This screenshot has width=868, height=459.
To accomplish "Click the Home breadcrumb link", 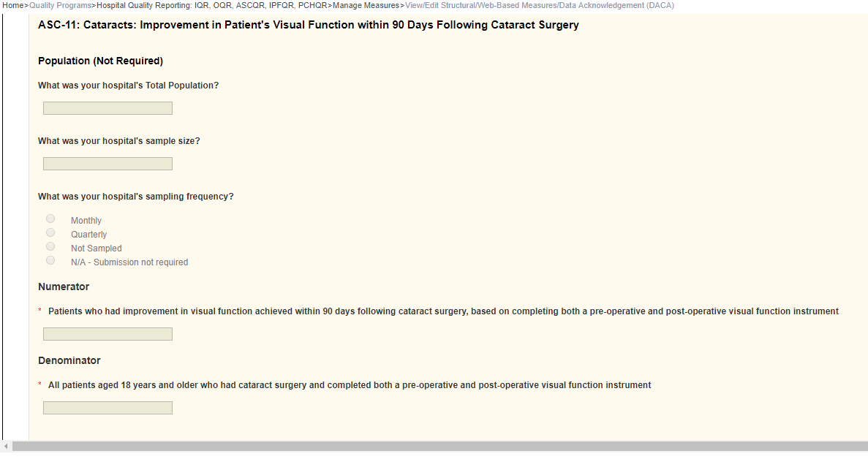I will tap(12, 5).
